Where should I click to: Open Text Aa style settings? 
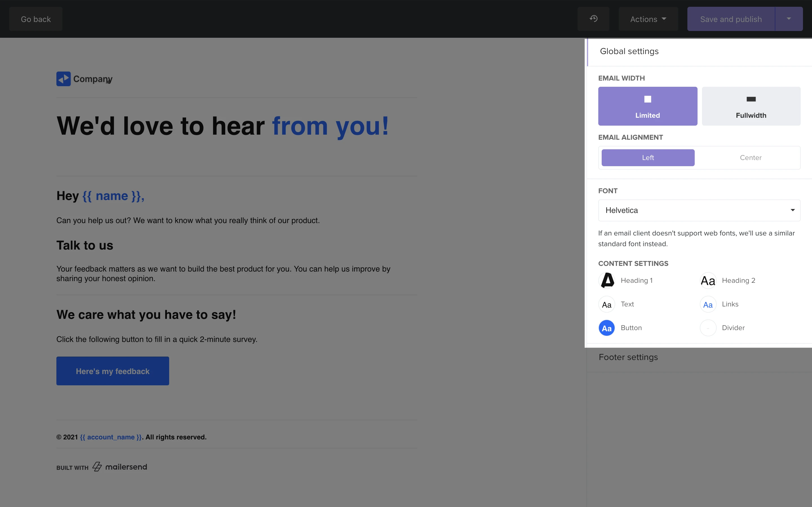click(x=607, y=304)
